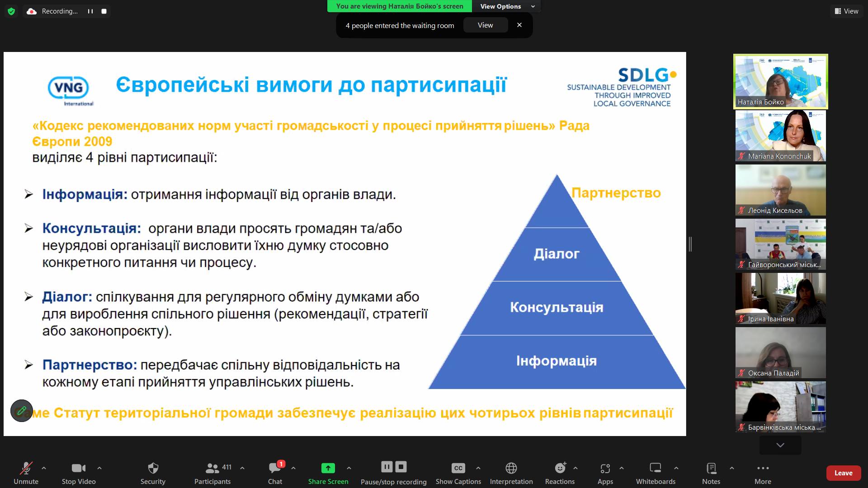Expand audio options arrow next to Unmute
868x488 pixels.
click(44, 468)
